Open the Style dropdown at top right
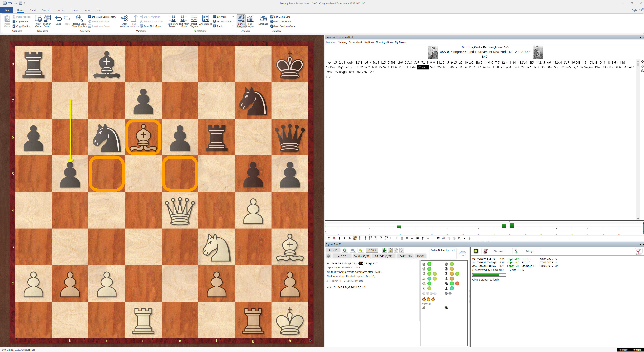The width and height of the screenshot is (644, 352). coord(636,10)
